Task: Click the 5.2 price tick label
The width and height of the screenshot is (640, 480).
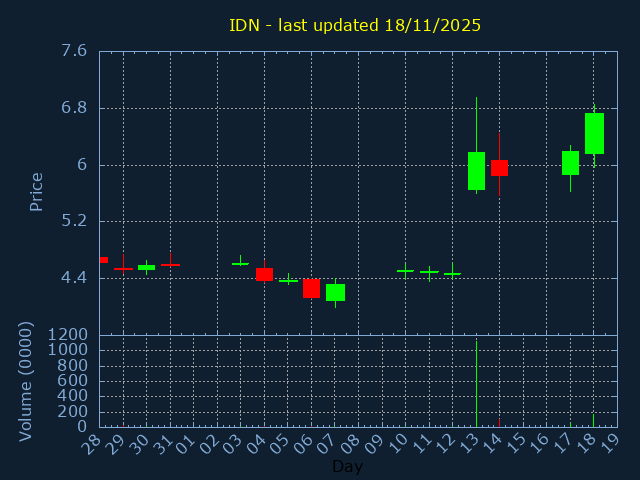Action: pos(74,221)
